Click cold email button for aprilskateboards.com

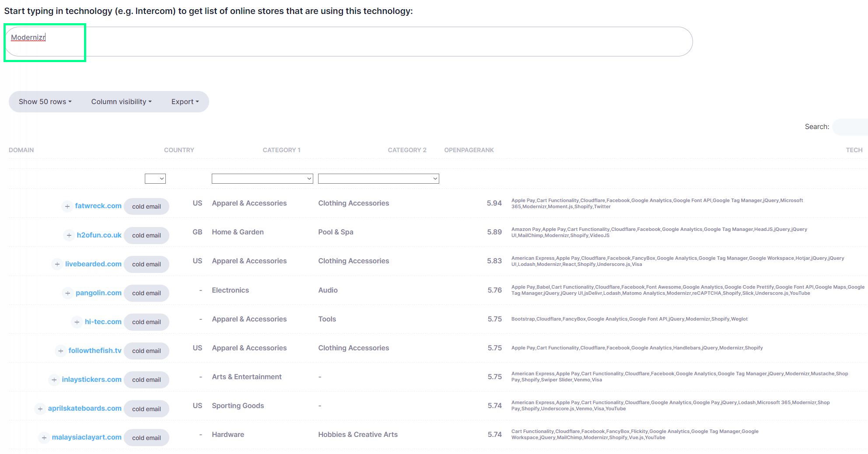[x=147, y=409]
